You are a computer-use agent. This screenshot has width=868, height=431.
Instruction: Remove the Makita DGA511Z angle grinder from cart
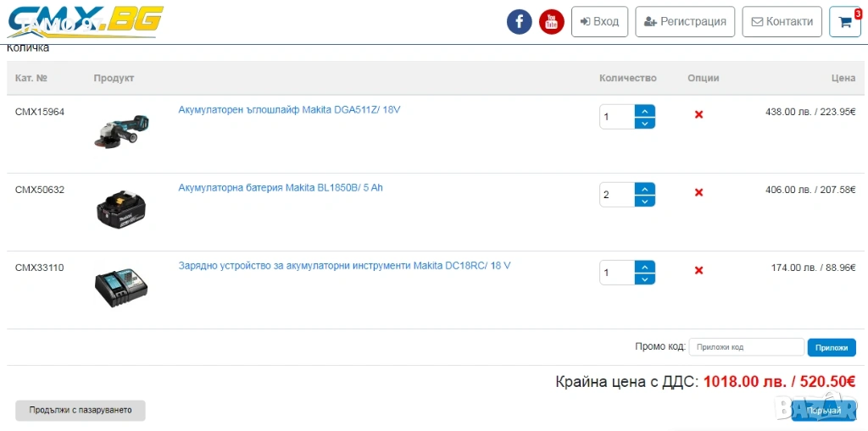coord(698,114)
